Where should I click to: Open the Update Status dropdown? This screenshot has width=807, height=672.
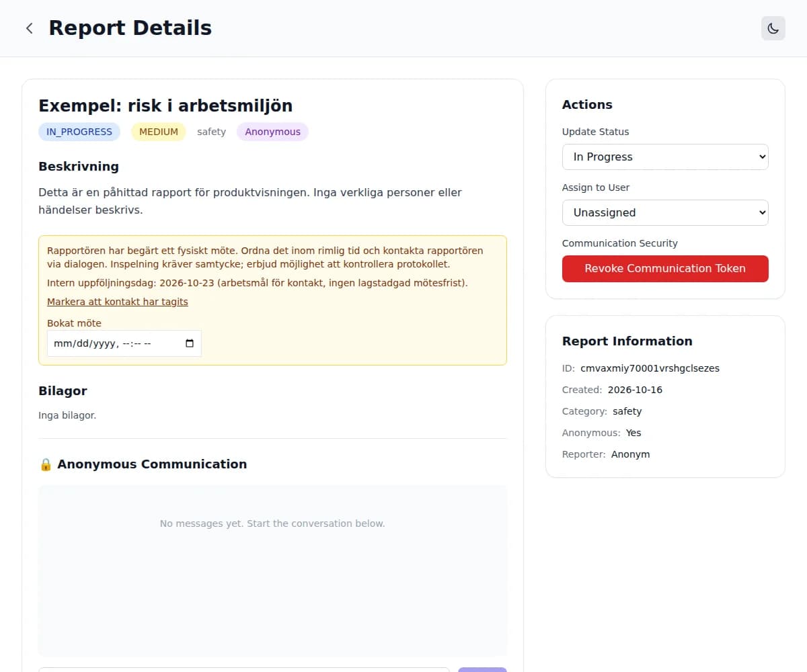click(x=665, y=157)
